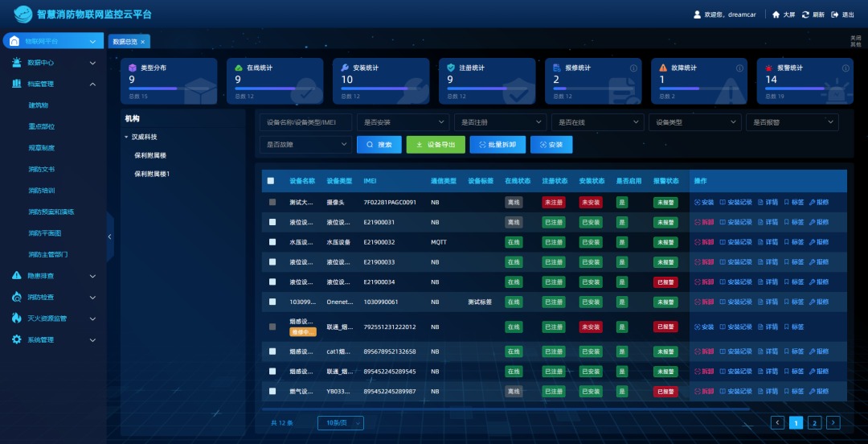
Task: Open 建筑物 in the sidebar menu
Action: coord(39,105)
